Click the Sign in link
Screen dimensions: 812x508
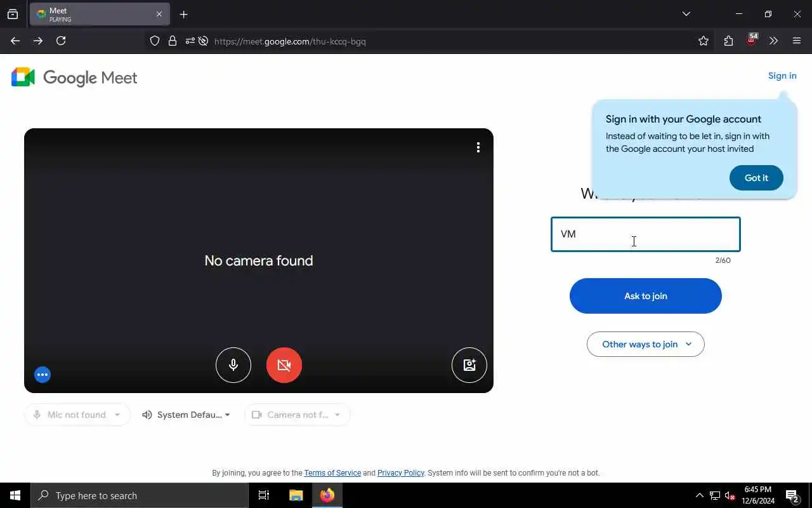pyautogui.click(x=782, y=76)
